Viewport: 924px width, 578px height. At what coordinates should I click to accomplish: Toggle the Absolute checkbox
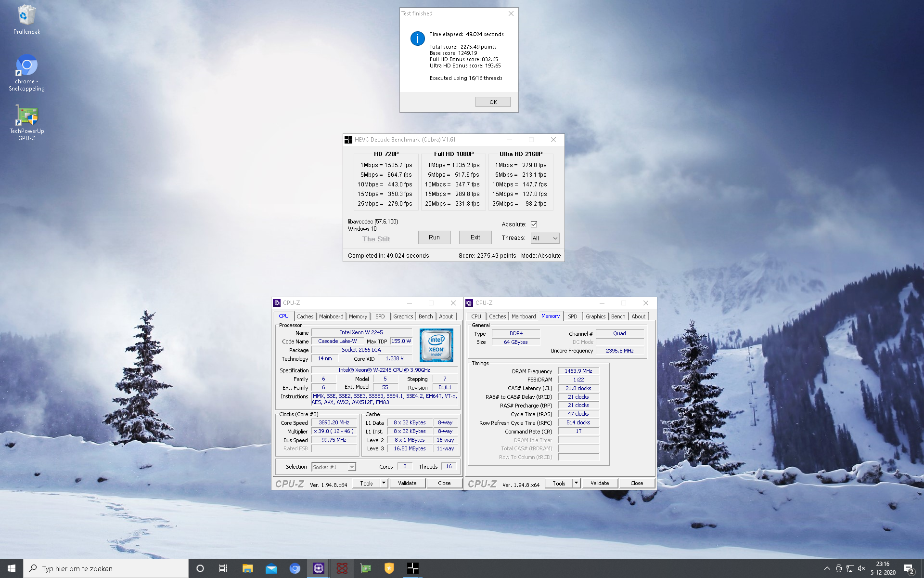[x=534, y=224]
